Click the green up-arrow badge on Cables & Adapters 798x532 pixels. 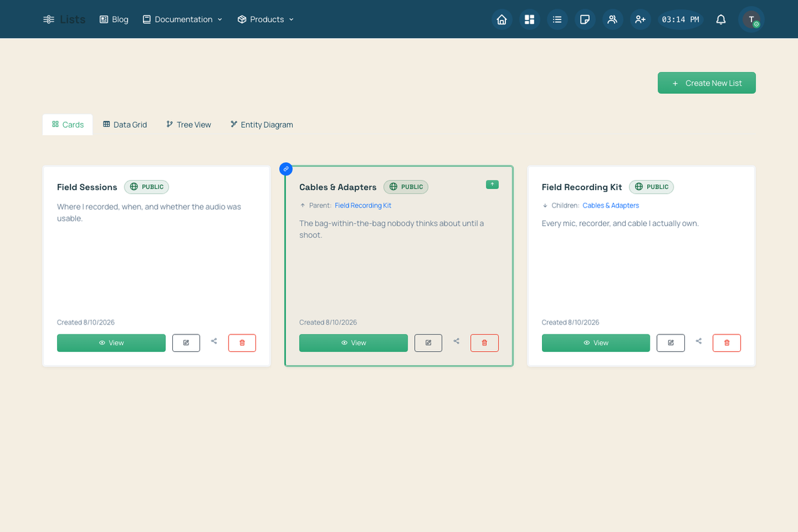[492, 184]
